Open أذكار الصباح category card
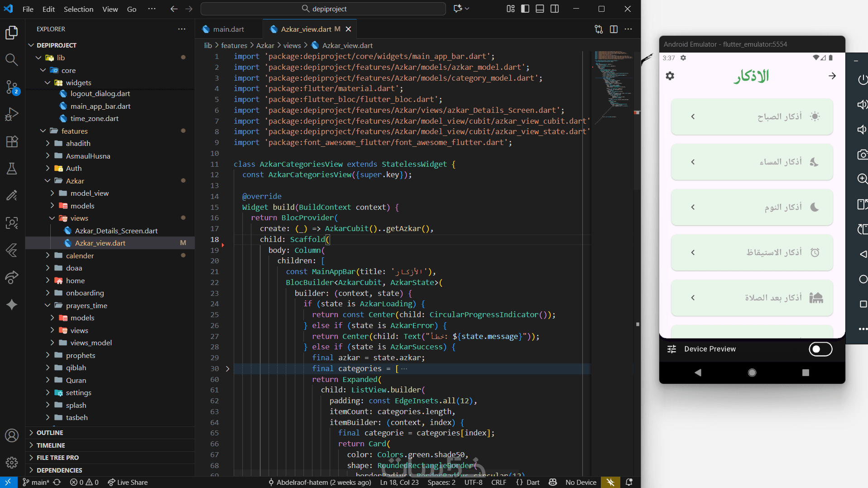868x488 pixels. [x=752, y=116]
